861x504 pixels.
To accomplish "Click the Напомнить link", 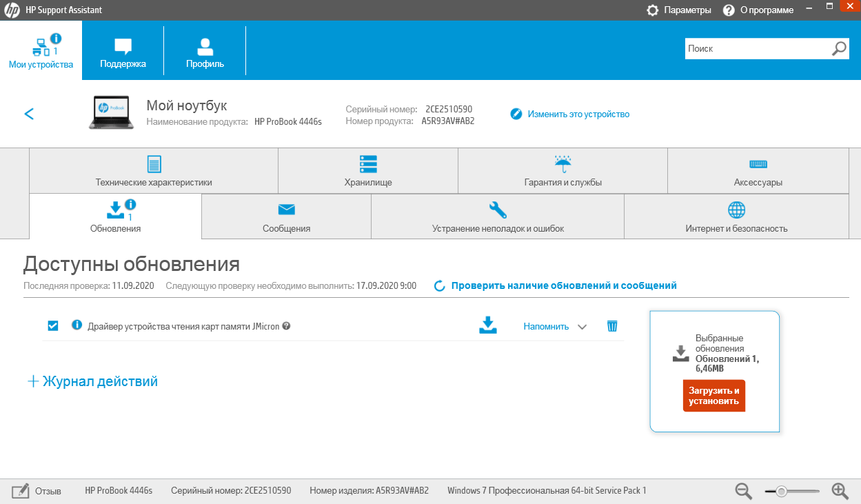I will pos(546,327).
